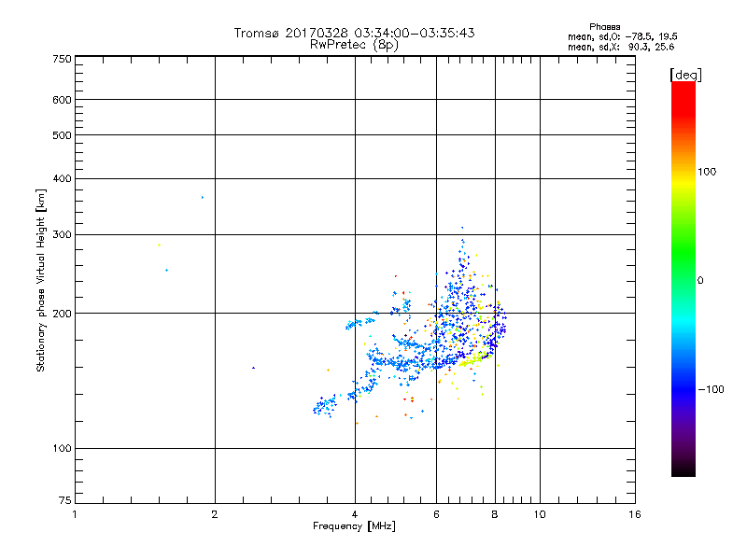
Task: Click the colorbar label '-100'
Action: coord(712,389)
